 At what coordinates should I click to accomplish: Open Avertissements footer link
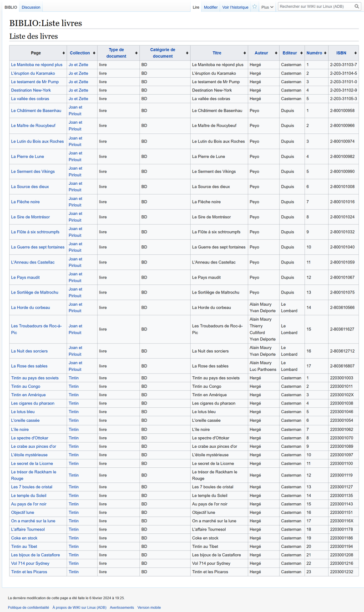pyautogui.click(x=122, y=607)
